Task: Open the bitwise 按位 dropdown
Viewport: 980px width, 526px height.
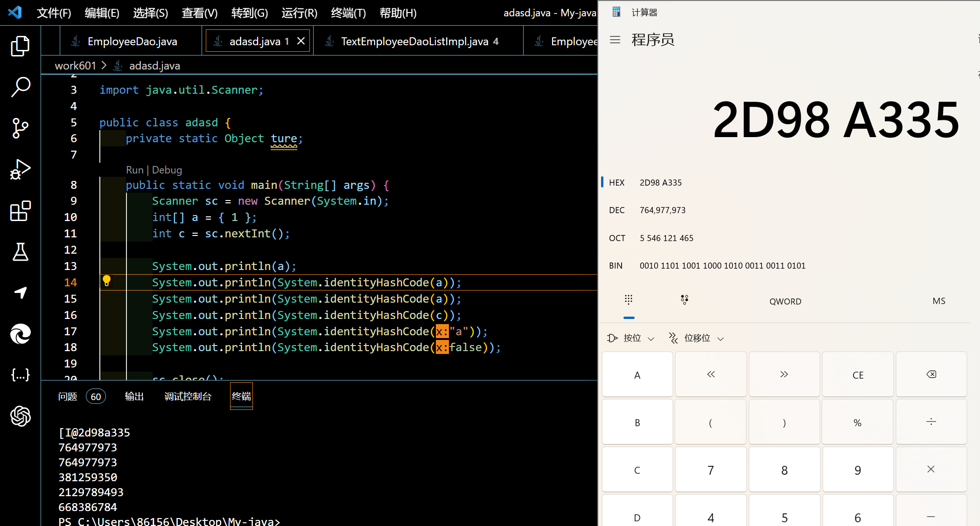Action: coord(631,338)
